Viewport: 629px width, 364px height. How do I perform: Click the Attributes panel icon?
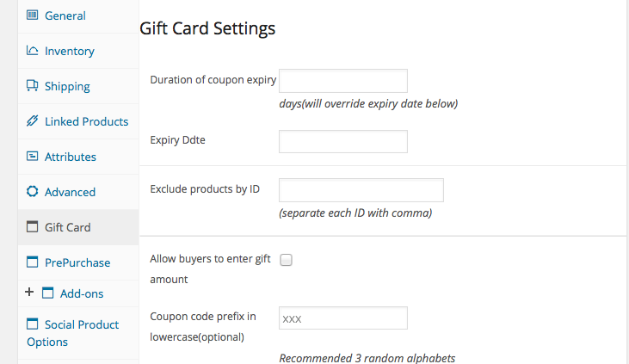tap(33, 157)
